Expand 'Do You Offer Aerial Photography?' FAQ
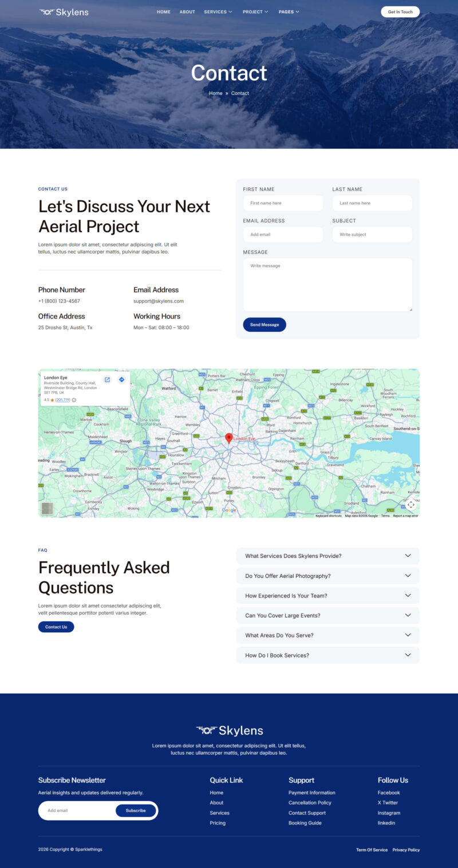Viewport: 458px width, 868px height. pos(327,576)
